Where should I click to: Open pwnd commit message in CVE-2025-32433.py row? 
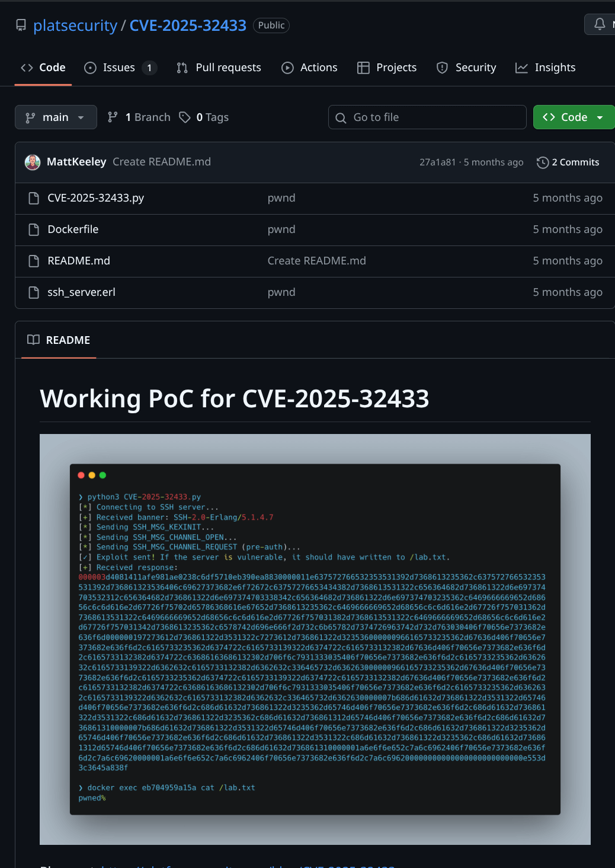coord(281,198)
